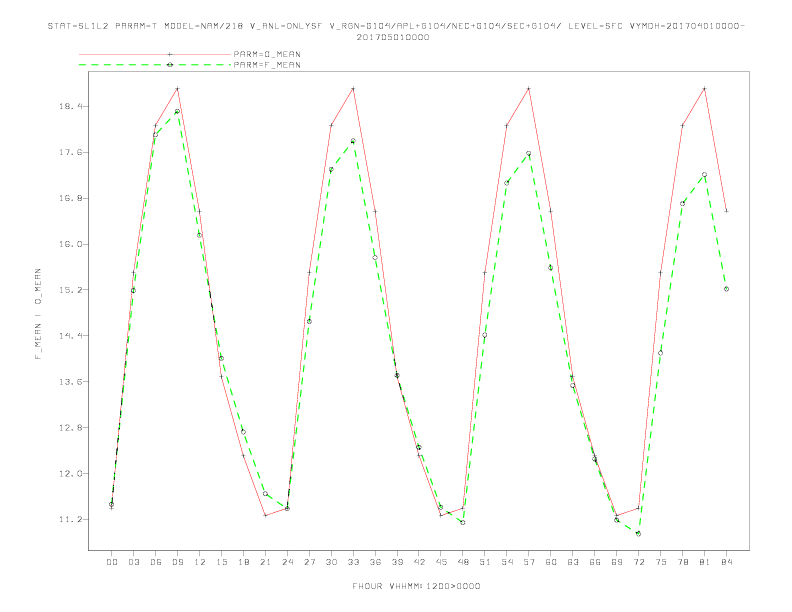This screenshot has height=612, width=792.
Task: Click the 48 forecast hour tick label
Action: tap(463, 562)
